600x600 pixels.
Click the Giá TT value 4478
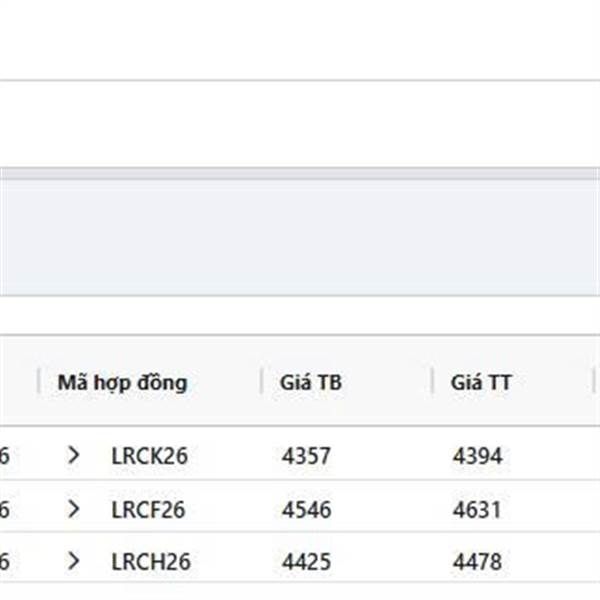[x=477, y=563]
